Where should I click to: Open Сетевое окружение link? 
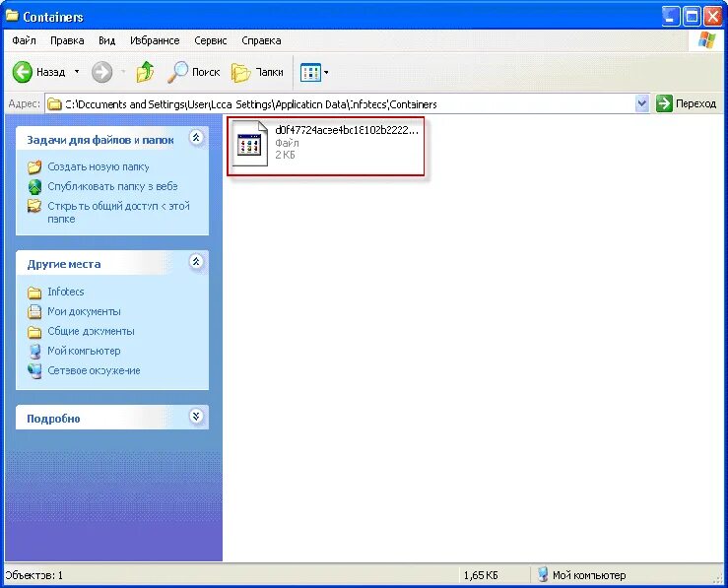tap(94, 370)
